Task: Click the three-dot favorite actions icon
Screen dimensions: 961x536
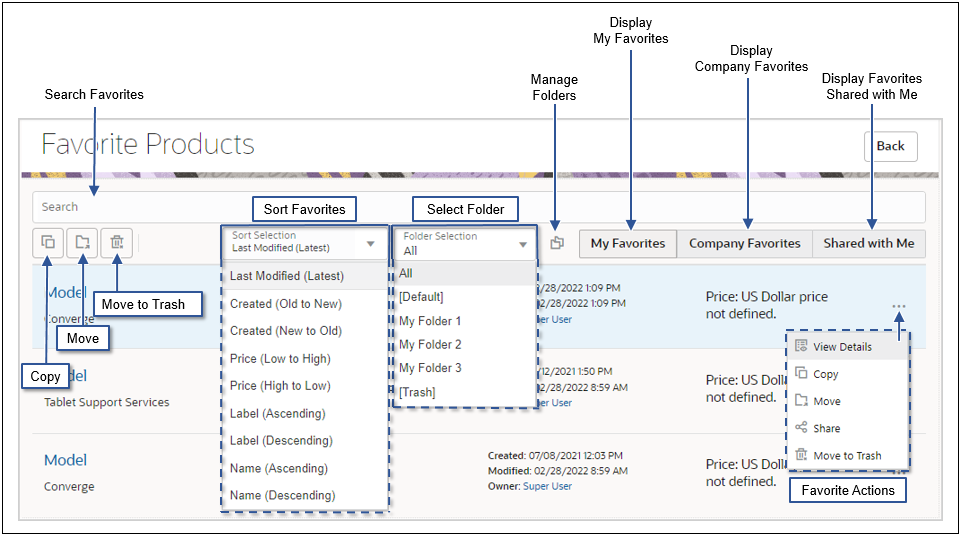Action: click(x=899, y=306)
